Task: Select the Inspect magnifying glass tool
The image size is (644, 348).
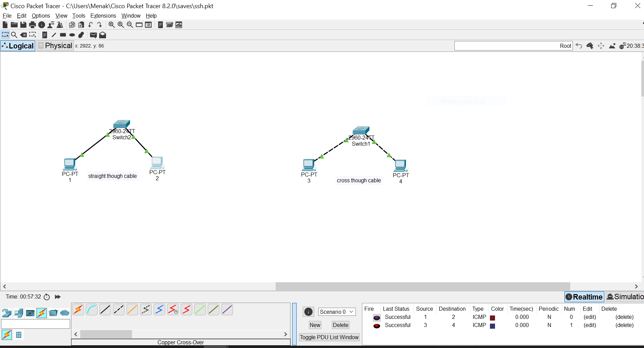Action: click(x=14, y=35)
